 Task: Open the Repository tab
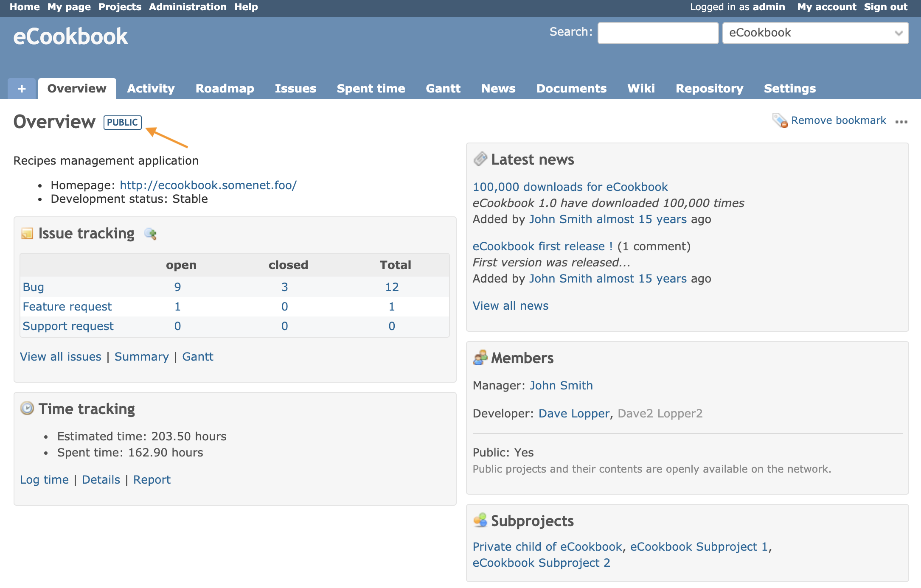coord(709,89)
